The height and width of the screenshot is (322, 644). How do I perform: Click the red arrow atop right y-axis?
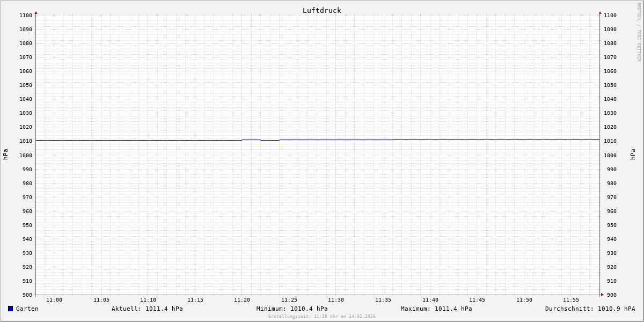pos(600,12)
